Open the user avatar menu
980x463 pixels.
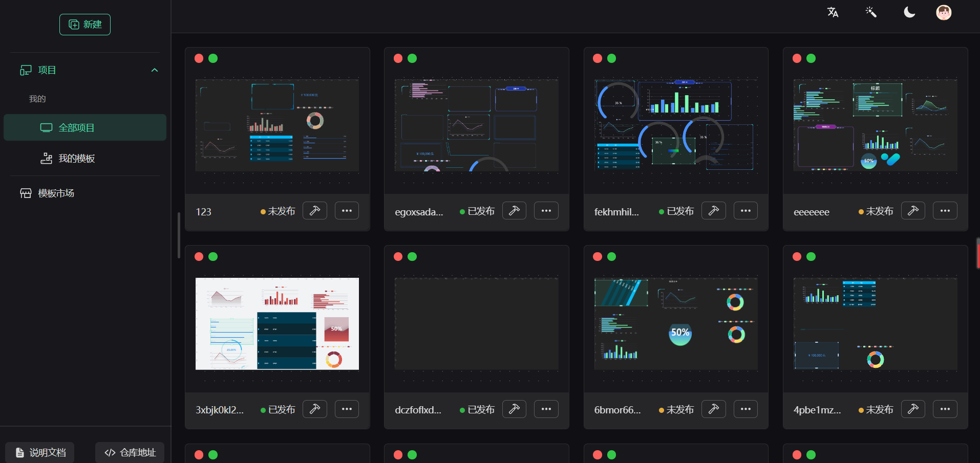click(944, 12)
